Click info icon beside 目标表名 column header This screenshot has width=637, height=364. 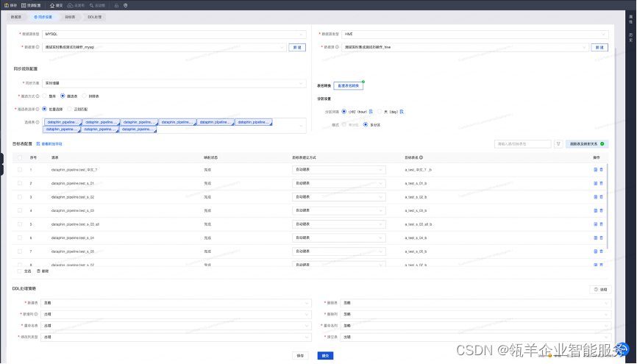coord(421,157)
